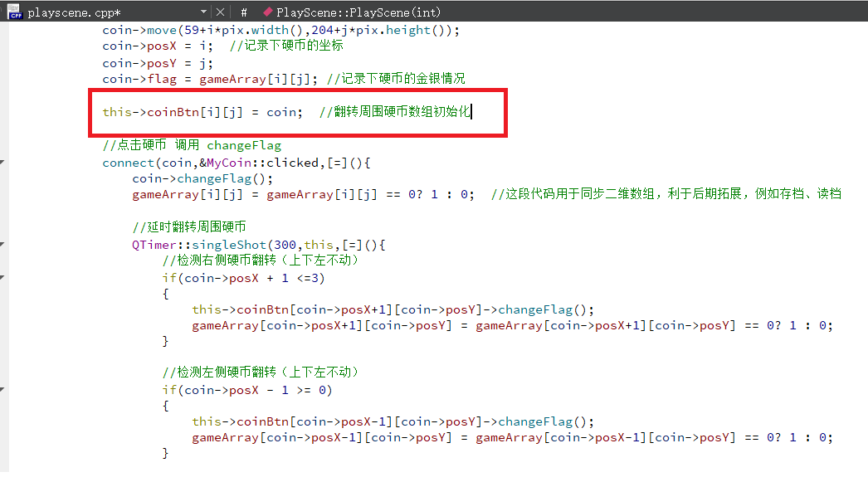Image resolution: width=868 pixels, height=482 pixels.
Task: Click the comment '//点击硬币 调用 changeFlag'
Action: (192, 145)
